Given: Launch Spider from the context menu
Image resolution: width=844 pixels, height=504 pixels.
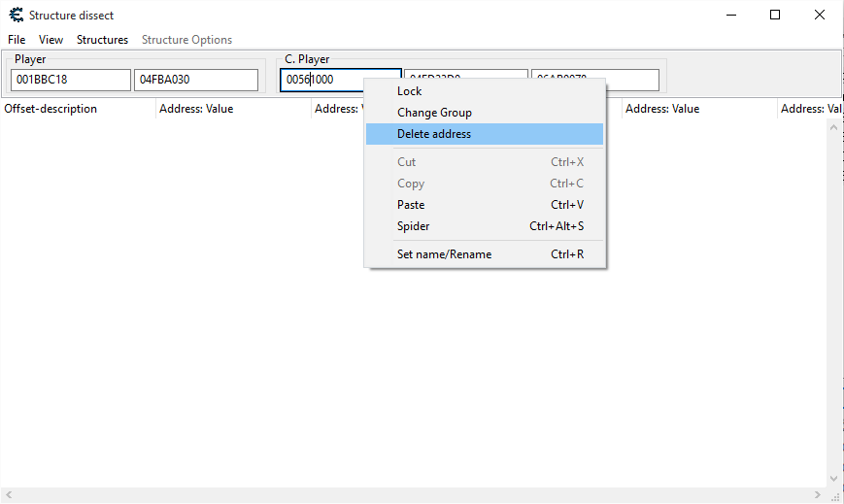Looking at the screenshot, I should 413,226.
